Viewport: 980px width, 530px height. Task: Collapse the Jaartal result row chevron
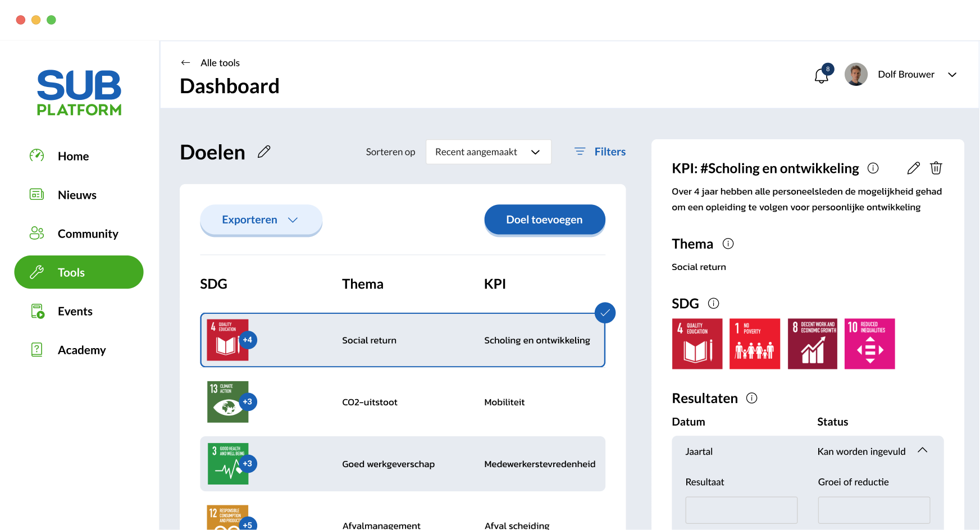[922, 451]
